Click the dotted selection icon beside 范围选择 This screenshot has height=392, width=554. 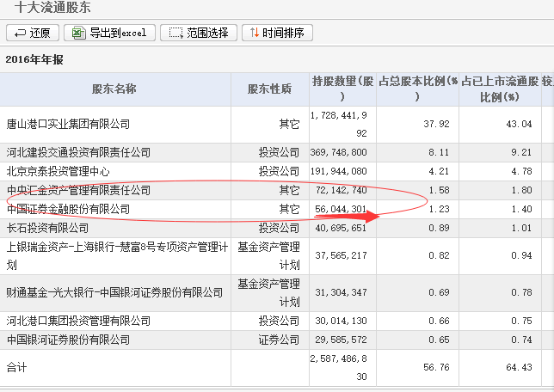[x=176, y=34]
